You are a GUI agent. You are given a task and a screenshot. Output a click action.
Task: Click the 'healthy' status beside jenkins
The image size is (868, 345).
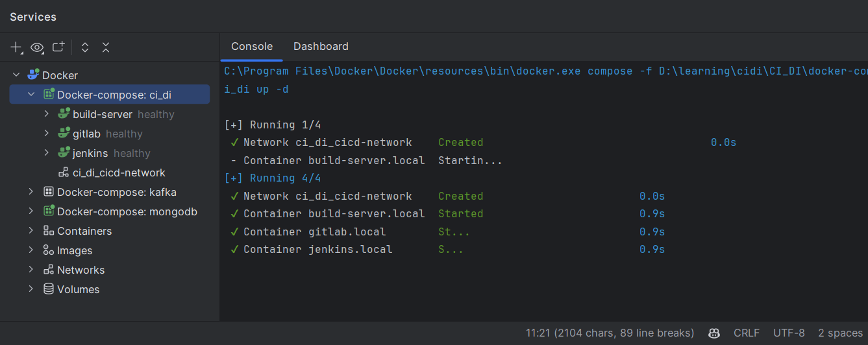(132, 153)
